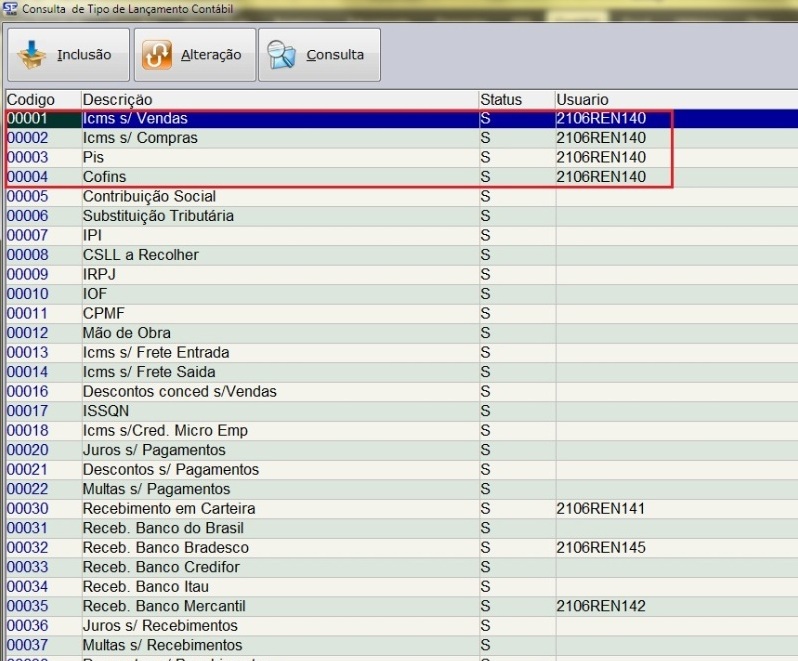Screen dimensions: 798x661
Task: Select the Cofins entry
Action: 105,177
